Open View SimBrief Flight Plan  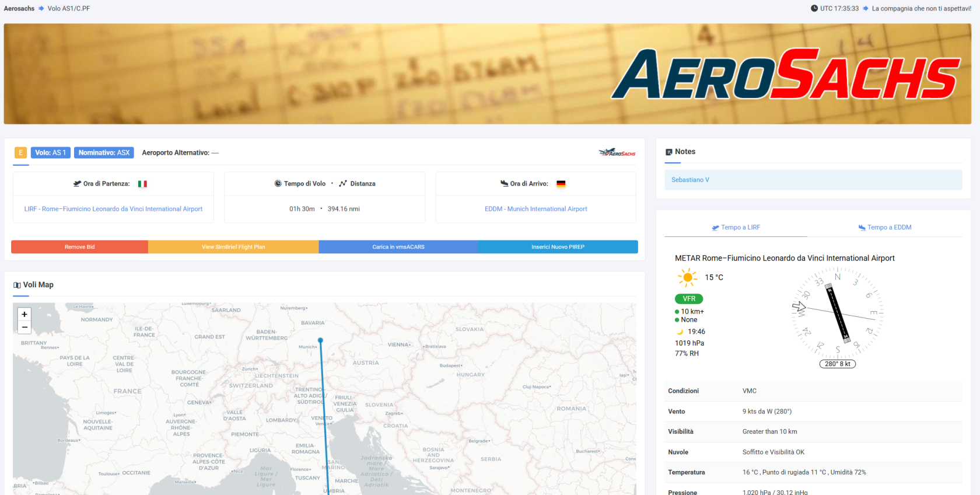(x=233, y=247)
